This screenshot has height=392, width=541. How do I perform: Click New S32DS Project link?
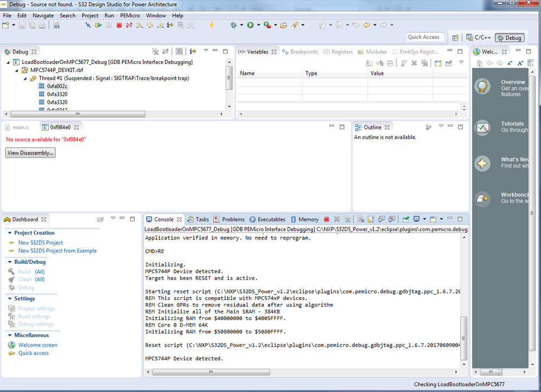[41, 243]
